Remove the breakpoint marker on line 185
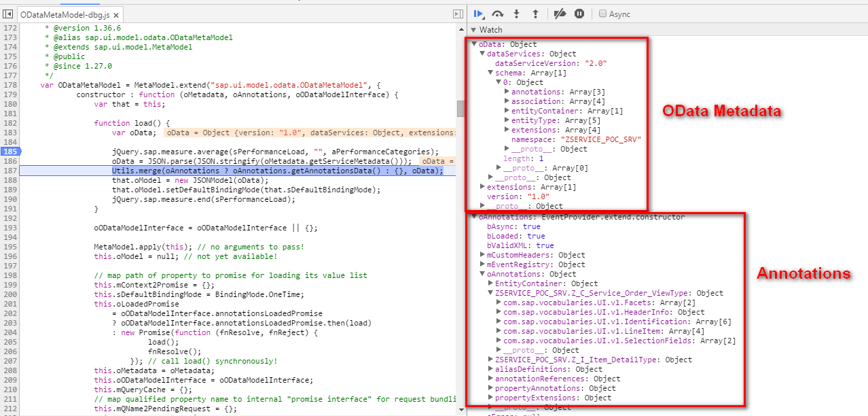The width and height of the screenshot is (868, 416). pos(11,152)
